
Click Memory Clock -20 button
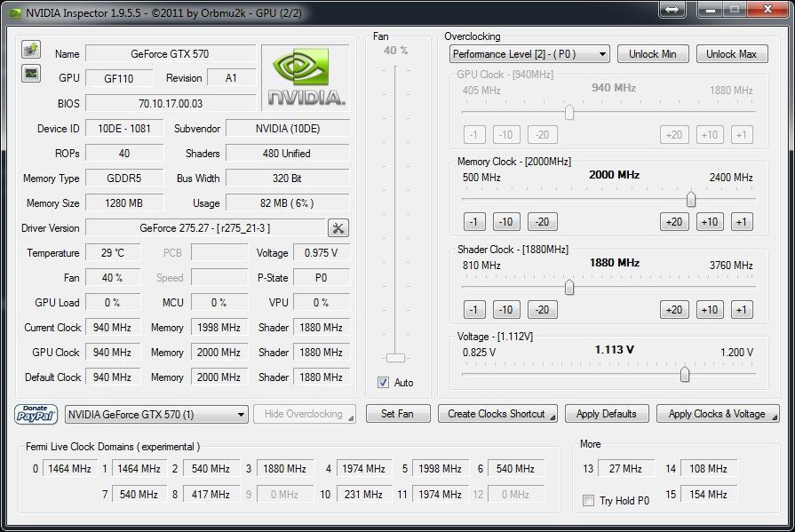point(543,222)
